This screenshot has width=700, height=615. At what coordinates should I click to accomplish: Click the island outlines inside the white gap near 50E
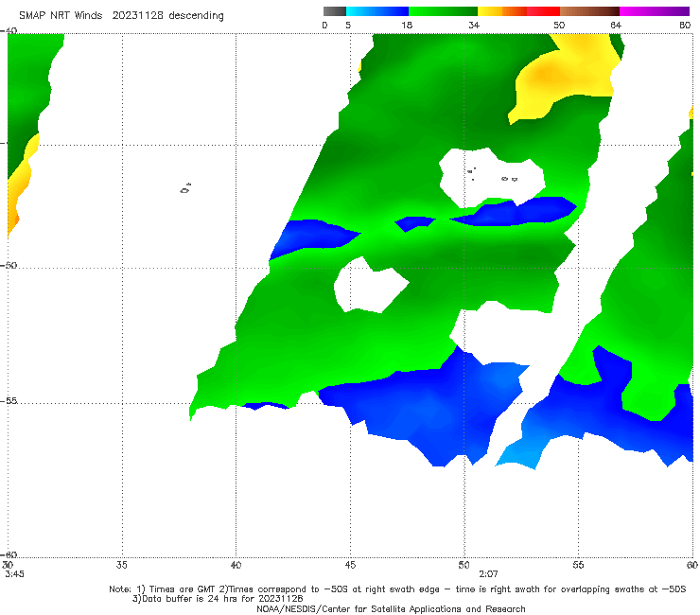(x=492, y=175)
